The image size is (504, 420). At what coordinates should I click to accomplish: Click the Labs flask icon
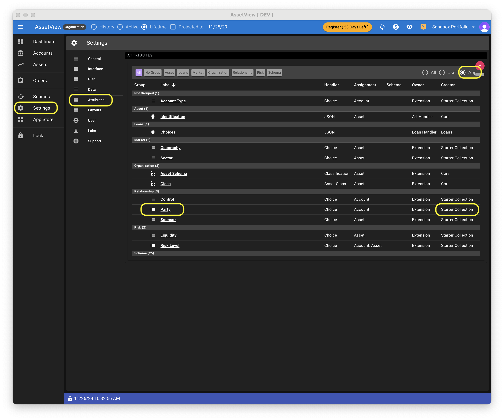pos(76,131)
